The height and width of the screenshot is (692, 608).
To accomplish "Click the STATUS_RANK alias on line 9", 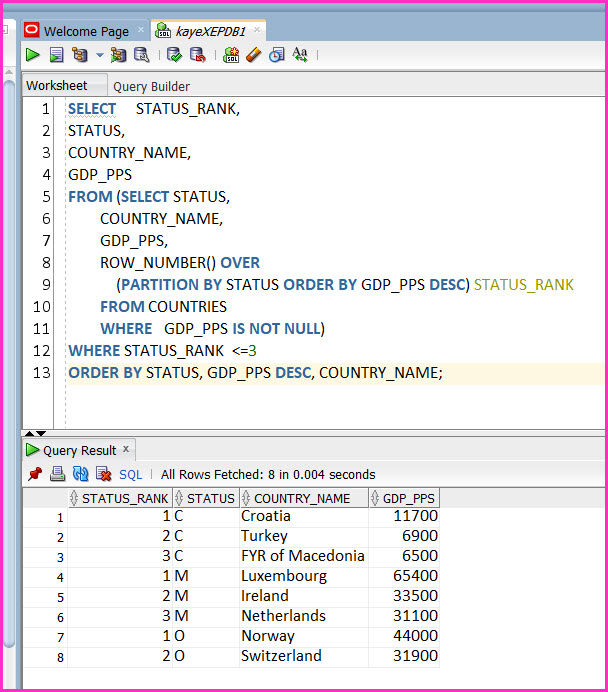I will click(524, 285).
